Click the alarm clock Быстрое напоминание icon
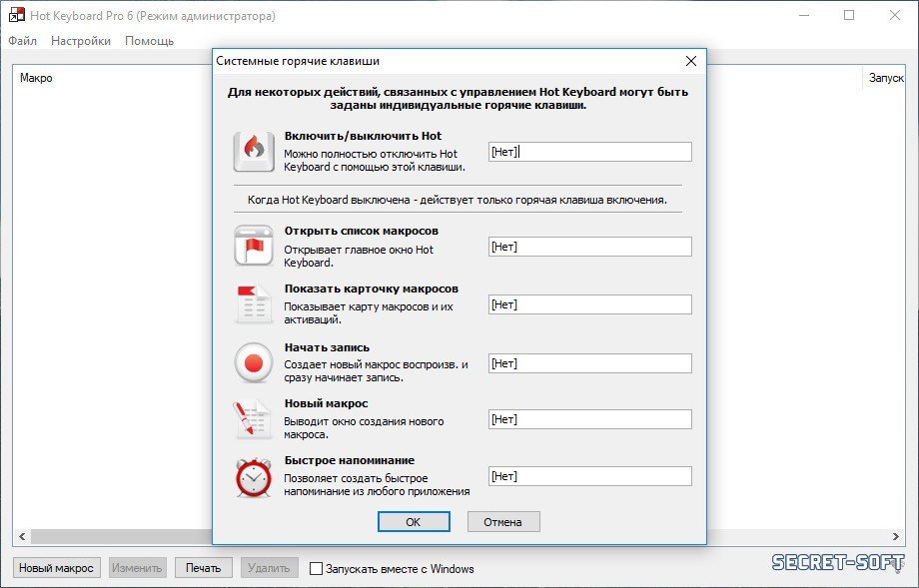919x588 pixels. tap(254, 477)
